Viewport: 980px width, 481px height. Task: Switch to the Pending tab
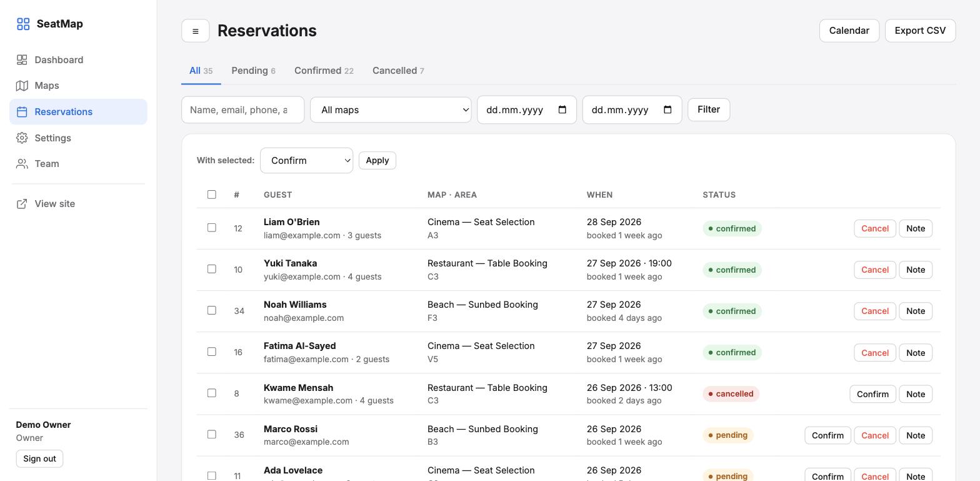(254, 71)
